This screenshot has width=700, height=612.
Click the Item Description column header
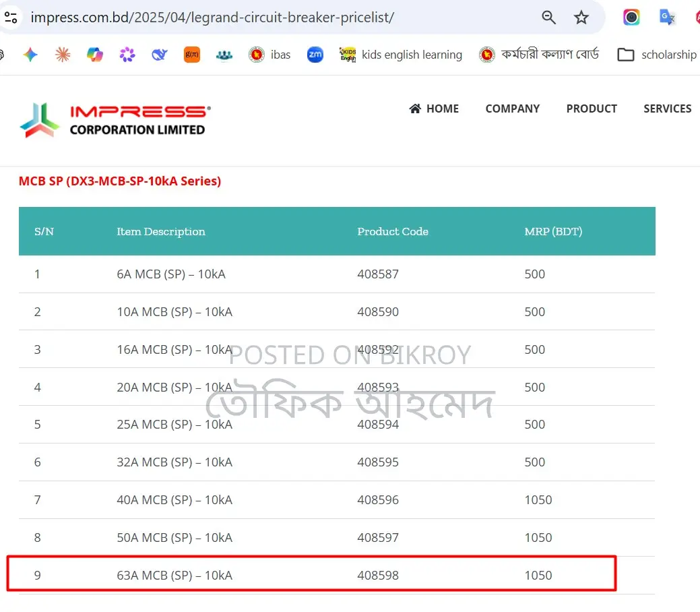pos(161,231)
